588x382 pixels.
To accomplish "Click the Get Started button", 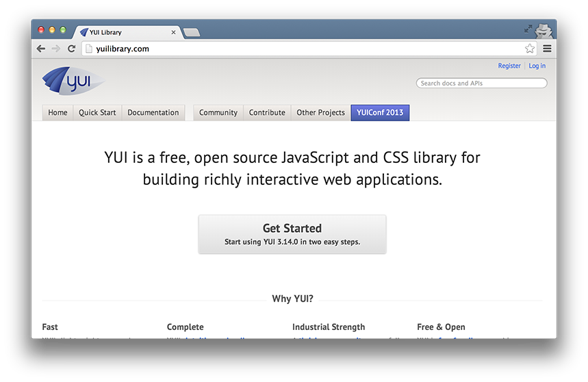I will (292, 234).
